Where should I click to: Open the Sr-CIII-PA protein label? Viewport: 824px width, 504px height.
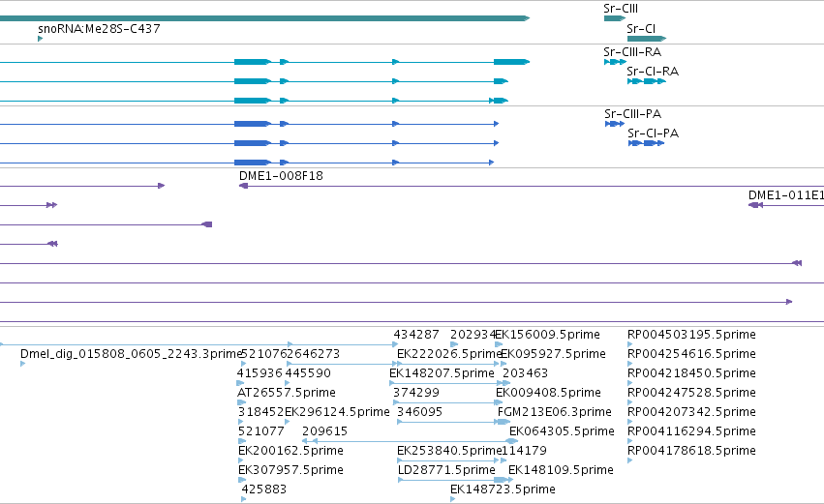coord(632,114)
